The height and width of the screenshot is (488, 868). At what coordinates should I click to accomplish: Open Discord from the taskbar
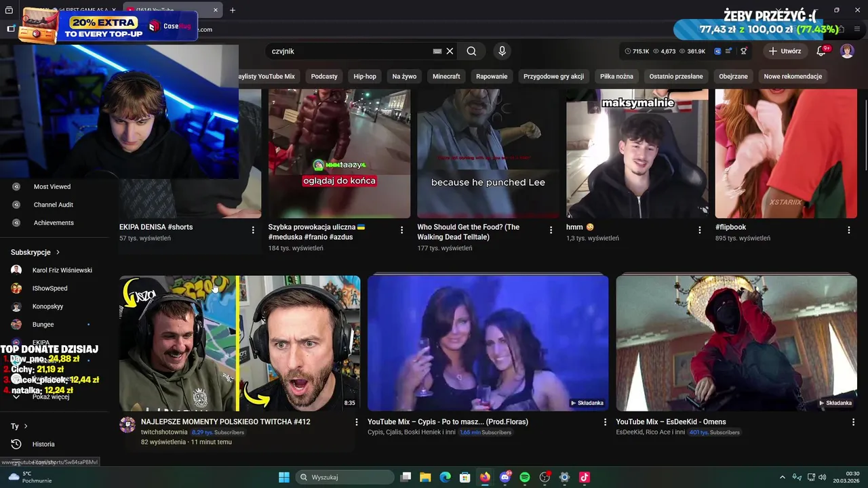[505, 477]
